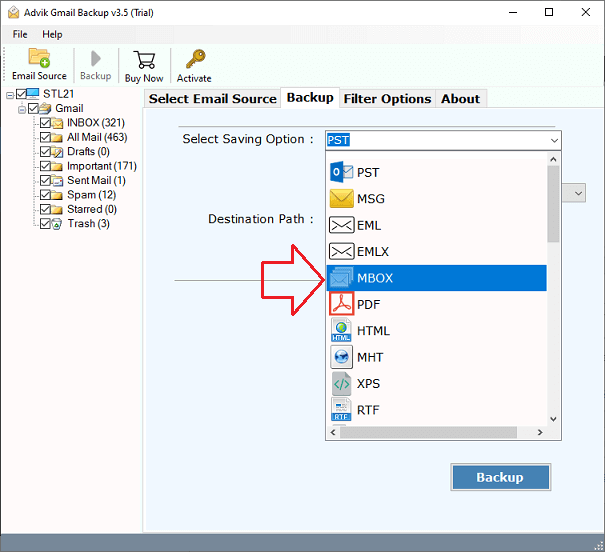The image size is (605, 552).
Task: Click the RTF document icon
Action: (341, 410)
